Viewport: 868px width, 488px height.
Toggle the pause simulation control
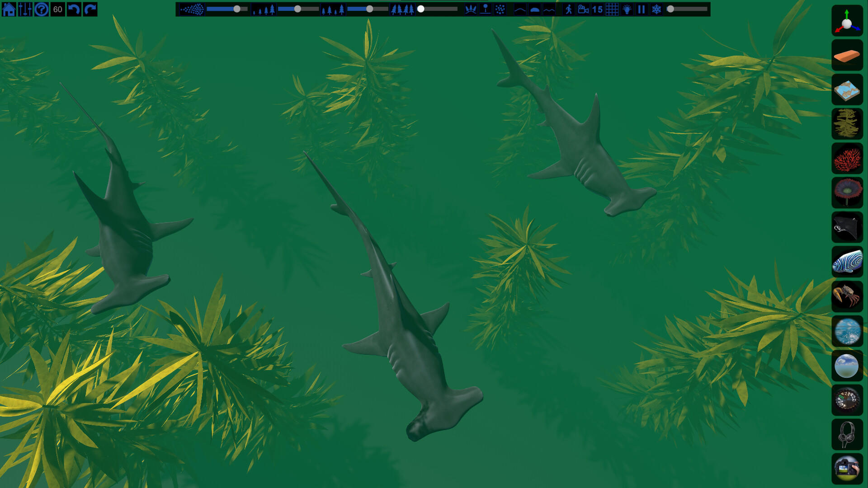pyautogui.click(x=642, y=9)
